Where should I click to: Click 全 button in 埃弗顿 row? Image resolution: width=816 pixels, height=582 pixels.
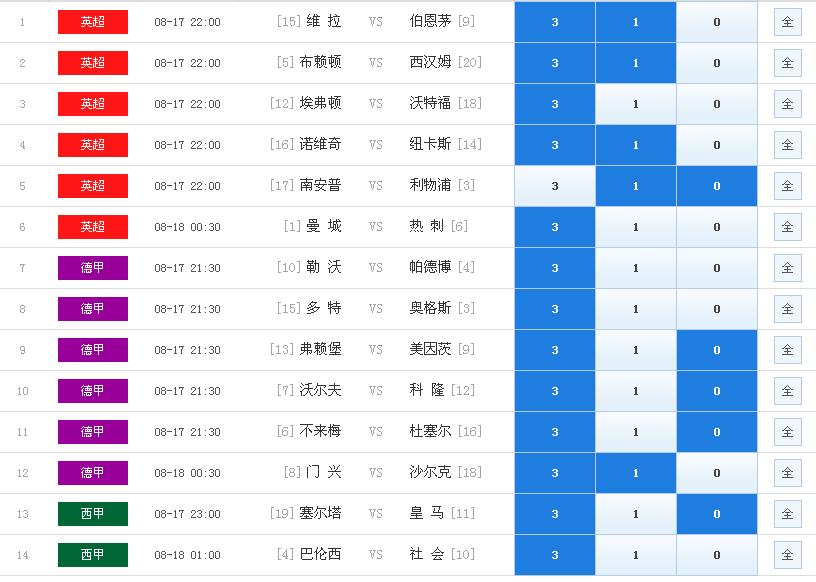787,104
